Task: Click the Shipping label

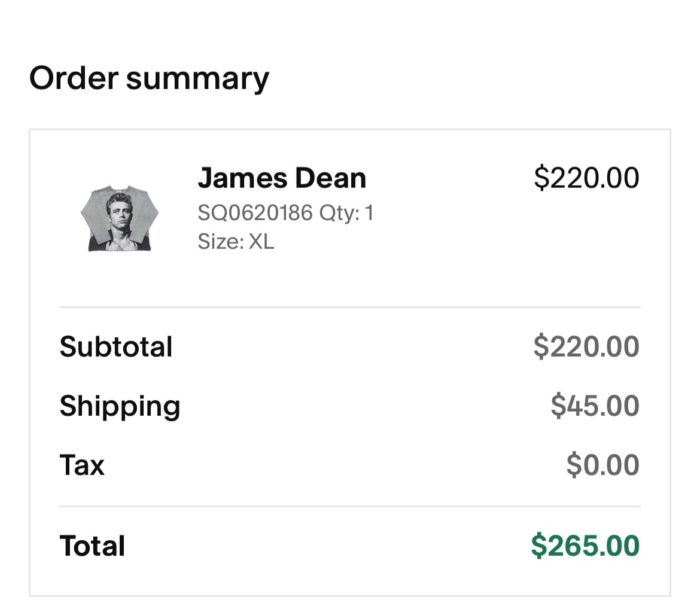Action: coord(120,406)
